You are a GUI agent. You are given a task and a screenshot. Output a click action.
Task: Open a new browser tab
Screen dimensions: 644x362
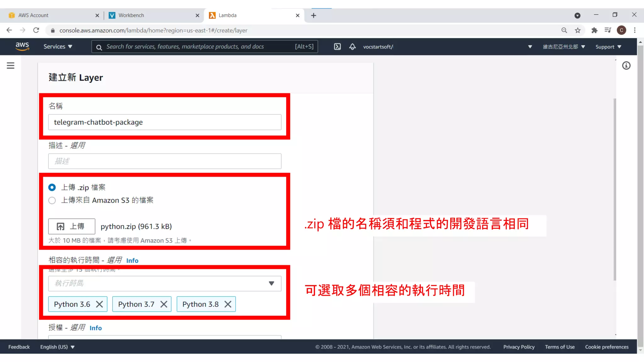click(x=314, y=15)
